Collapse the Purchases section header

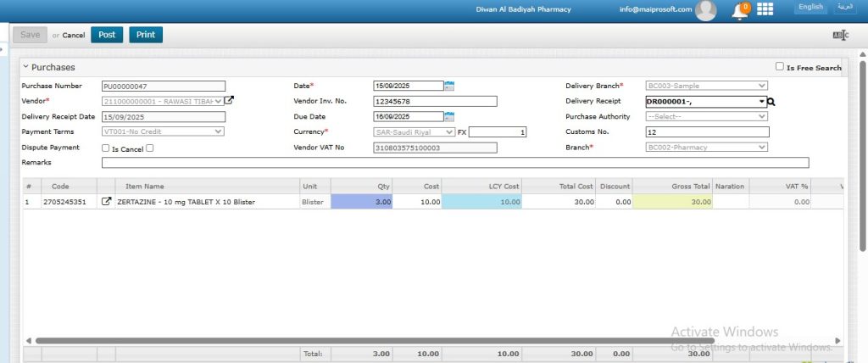coord(26,67)
